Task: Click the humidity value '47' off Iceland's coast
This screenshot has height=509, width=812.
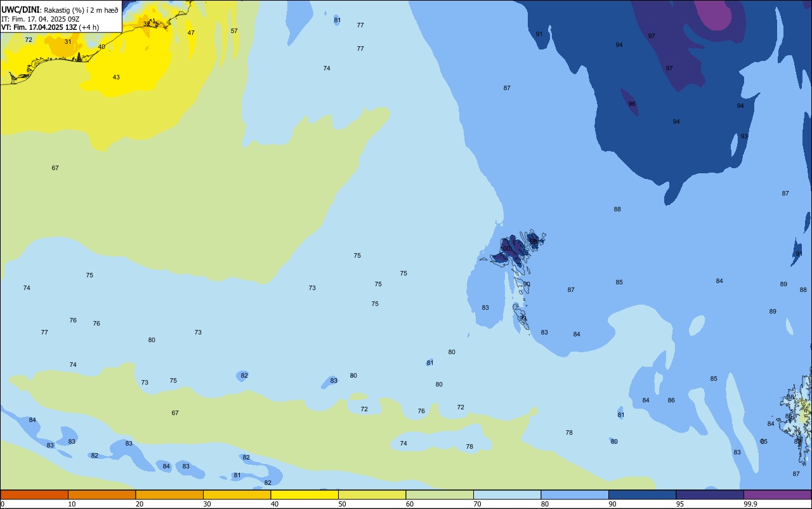Action: click(x=191, y=33)
